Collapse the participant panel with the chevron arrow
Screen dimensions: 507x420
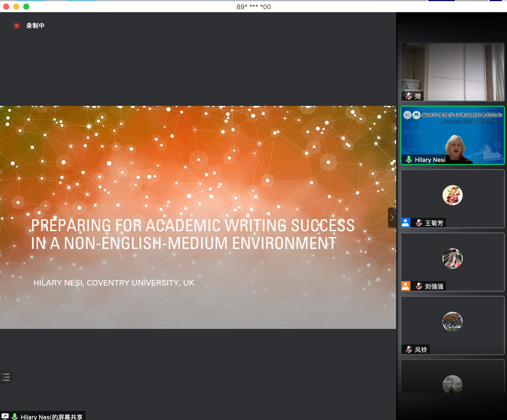(392, 217)
